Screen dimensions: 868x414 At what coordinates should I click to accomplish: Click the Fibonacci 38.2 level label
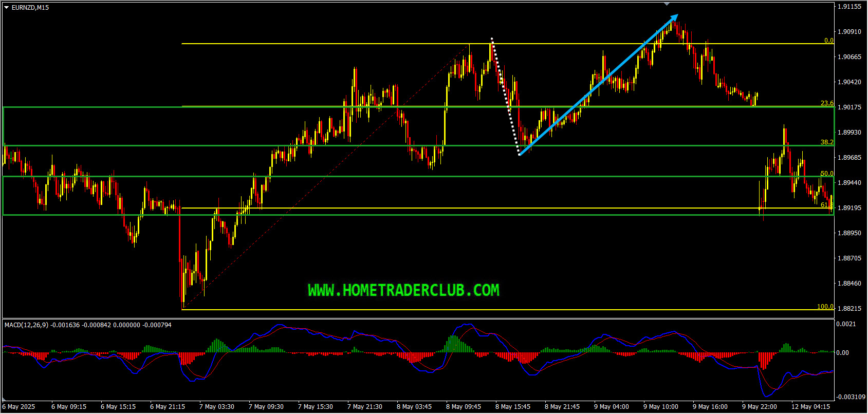click(827, 142)
